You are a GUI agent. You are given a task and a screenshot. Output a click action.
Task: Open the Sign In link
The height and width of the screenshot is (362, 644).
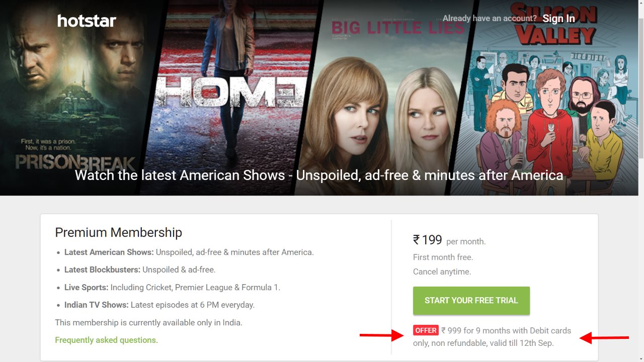click(558, 19)
